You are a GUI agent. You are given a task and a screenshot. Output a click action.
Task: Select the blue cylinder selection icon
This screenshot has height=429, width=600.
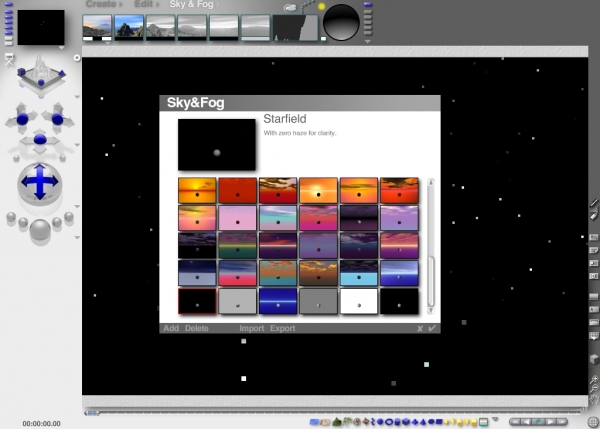pyautogui.click(x=397, y=422)
